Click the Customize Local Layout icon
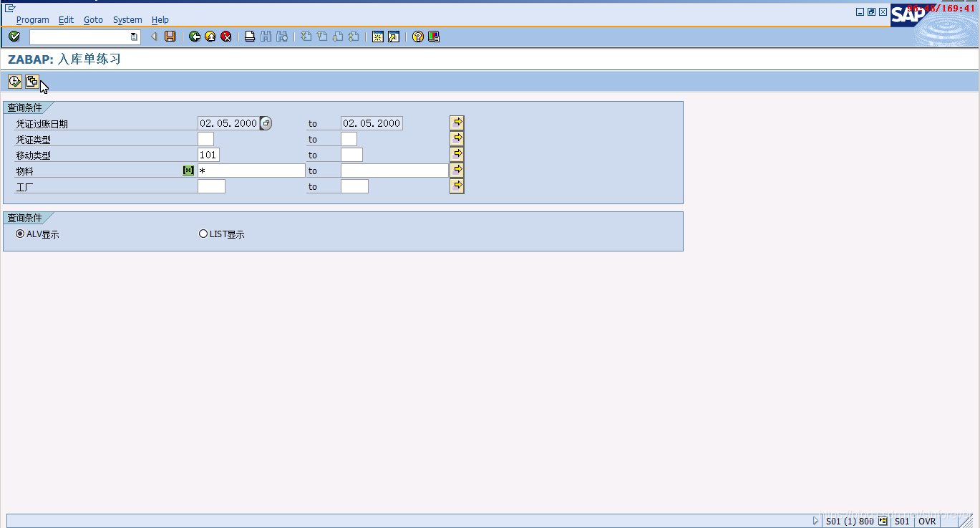The image size is (980, 528). point(434,37)
